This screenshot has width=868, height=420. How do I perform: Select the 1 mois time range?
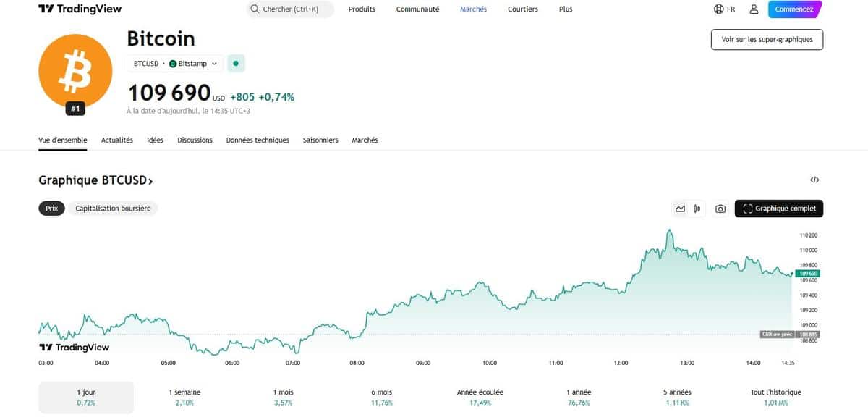(284, 397)
